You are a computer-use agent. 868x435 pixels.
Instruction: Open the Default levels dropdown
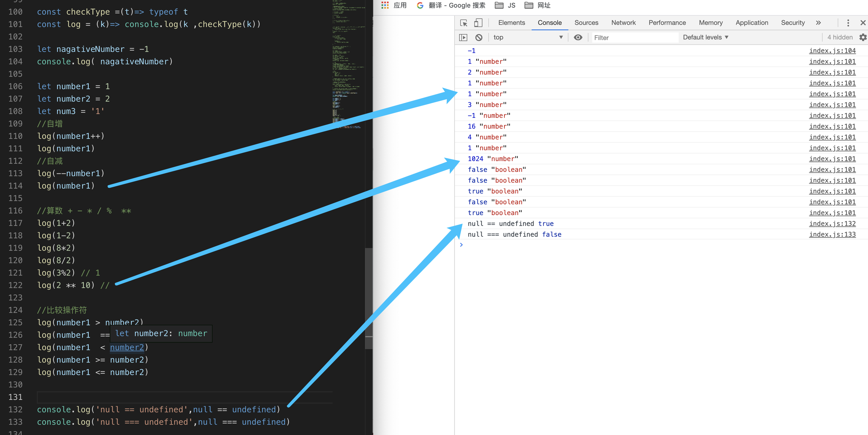pyautogui.click(x=705, y=37)
